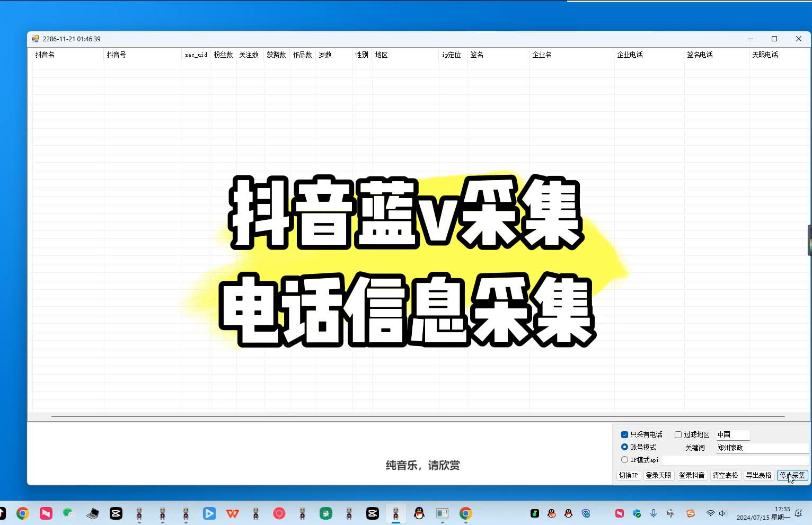812x525 pixels.
Task: Click the 导出表格 button
Action: tap(758, 475)
